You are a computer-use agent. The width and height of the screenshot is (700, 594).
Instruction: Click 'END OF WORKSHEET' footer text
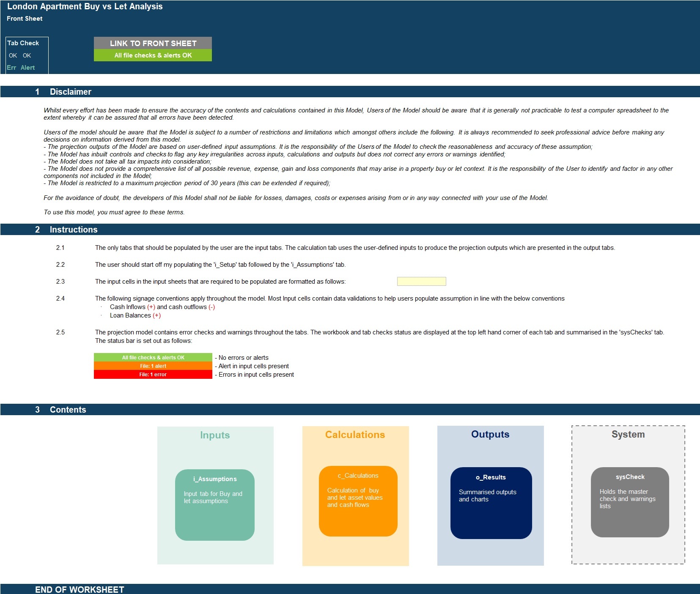80,589
